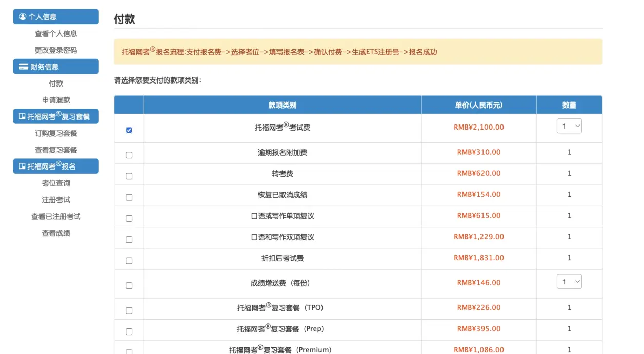This screenshot has height=354, width=644.
Task: Click the price RMB¥2,100.00
Action: tap(479, 127)
